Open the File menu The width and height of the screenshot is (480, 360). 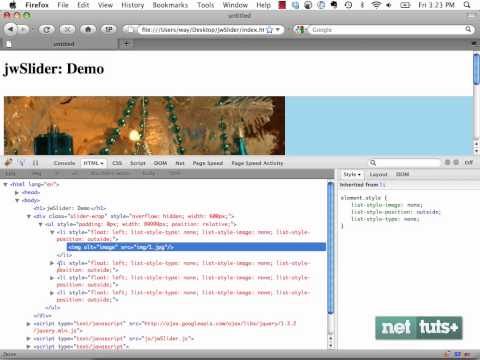63,5
